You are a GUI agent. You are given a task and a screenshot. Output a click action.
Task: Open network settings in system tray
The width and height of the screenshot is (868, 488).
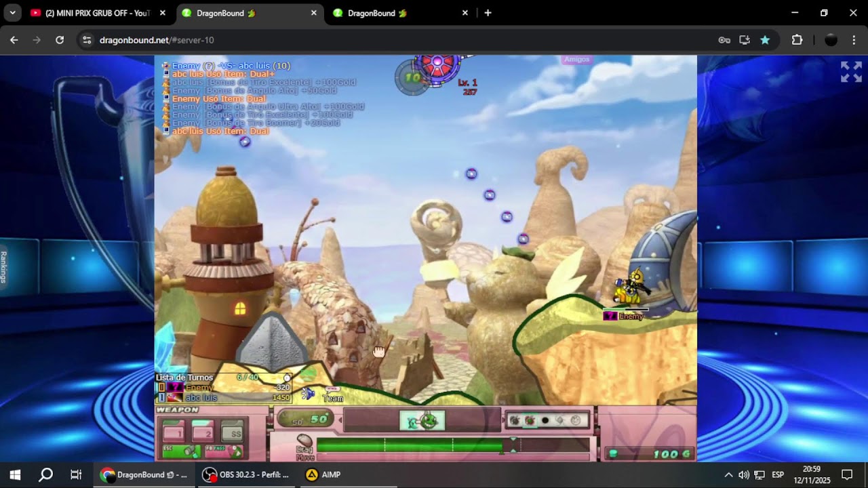(x=759, y=474)
